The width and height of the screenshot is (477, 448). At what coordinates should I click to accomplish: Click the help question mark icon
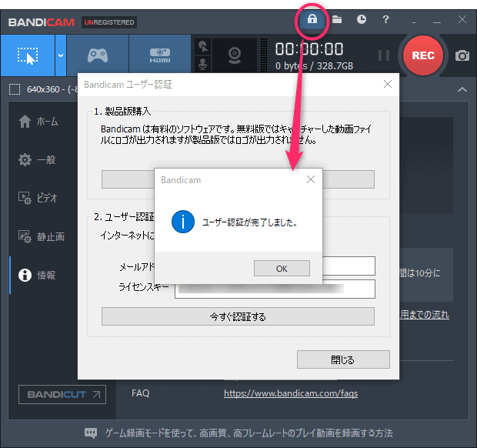pos(386,20)
